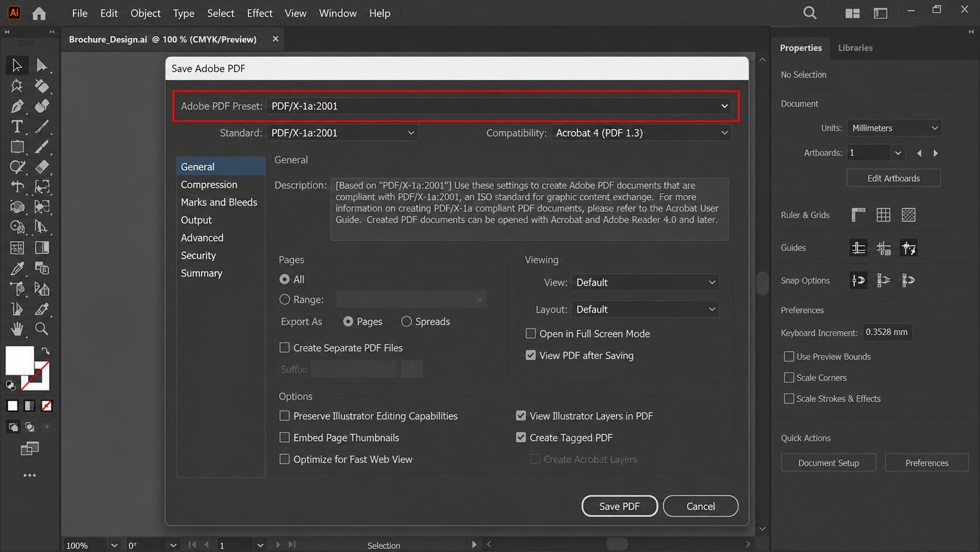Open the Layout dropdown under Viewing
The image size is (980, 552).
[645, 310]
